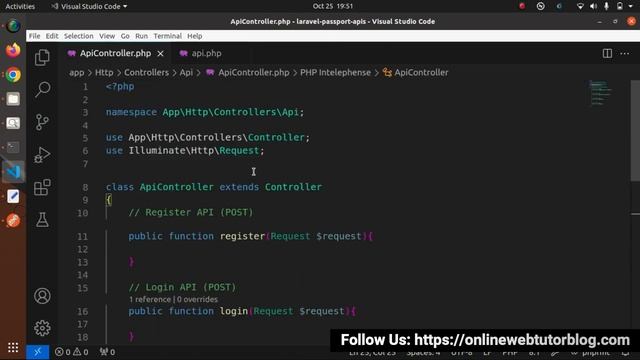Click the 'register' function name
The image size is (640, 360).
242,236
